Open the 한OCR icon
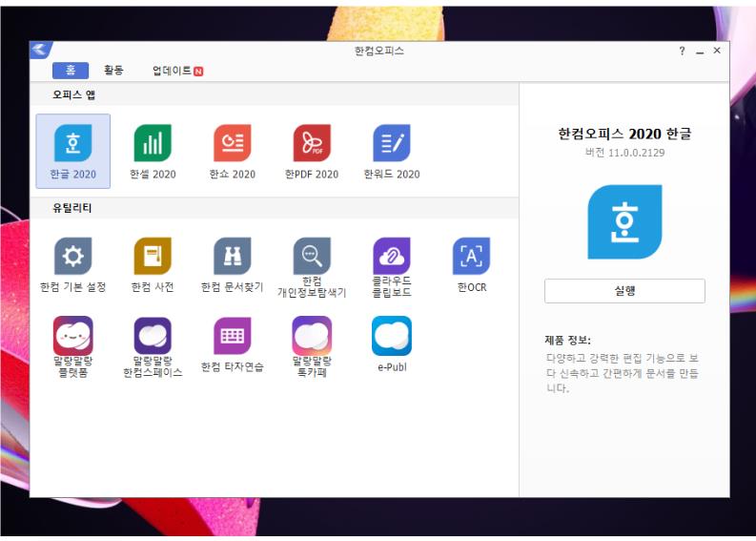756x541 pixels. tap(472, 256)
